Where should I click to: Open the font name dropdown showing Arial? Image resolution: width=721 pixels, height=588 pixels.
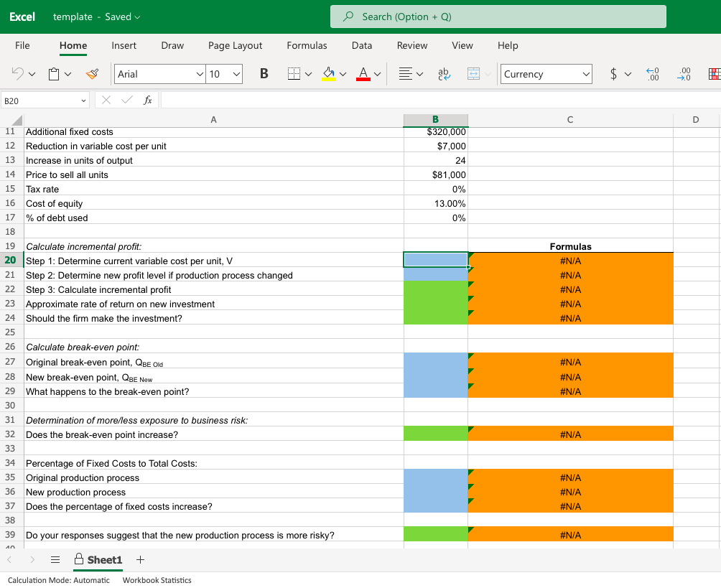pyautogui.click(x=200, y=74)
